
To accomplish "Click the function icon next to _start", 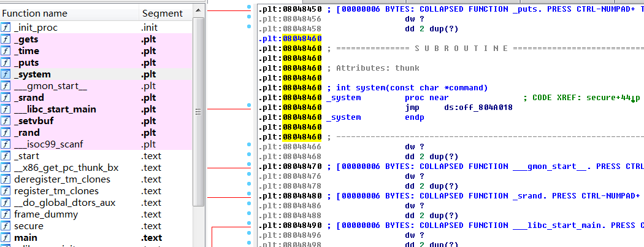I will click(6, 156).
